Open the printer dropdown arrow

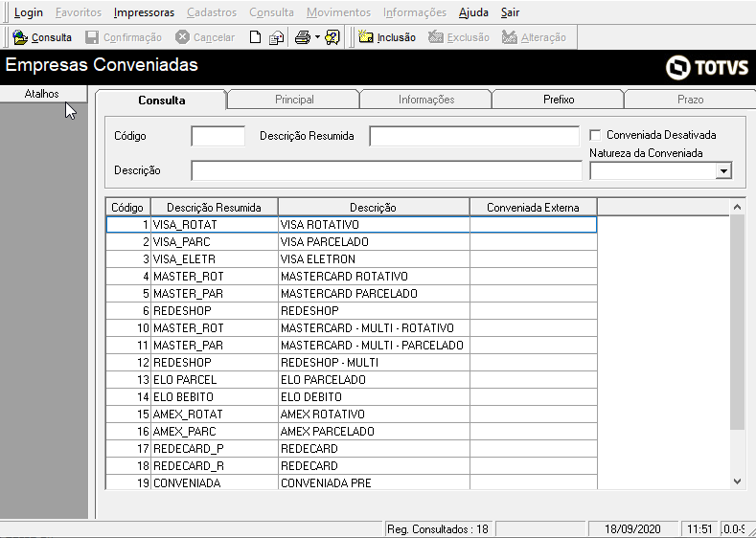coord(317,37)
